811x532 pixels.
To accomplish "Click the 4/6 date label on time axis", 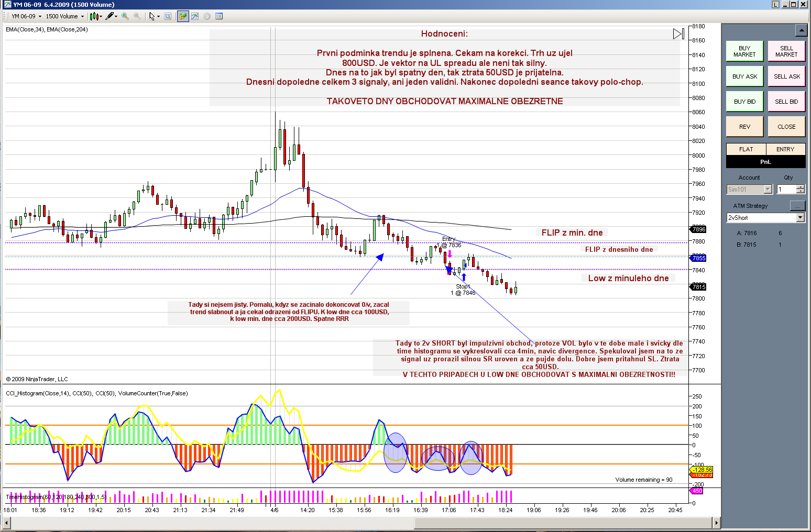I will (x=275, y=510).
